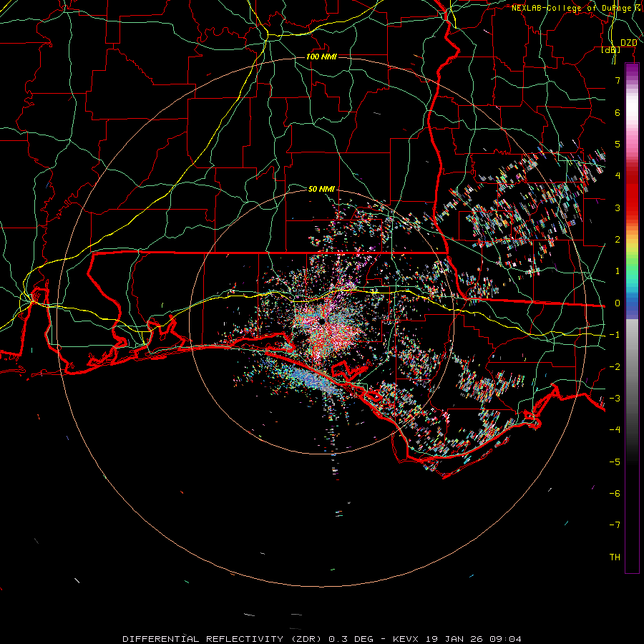
Task: Select the "2" scale value
Action: click(x=618, y=240)
